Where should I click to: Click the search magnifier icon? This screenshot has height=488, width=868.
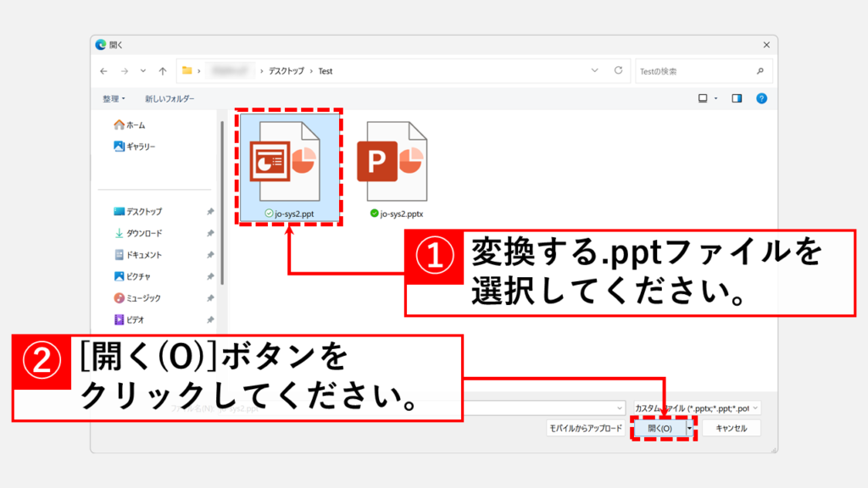click(760, 71)
